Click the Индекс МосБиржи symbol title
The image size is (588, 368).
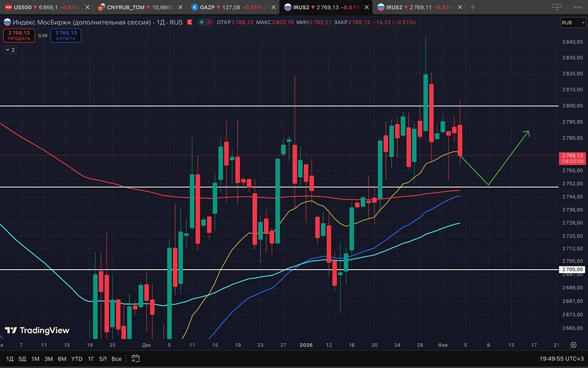(x=82, y=22)
